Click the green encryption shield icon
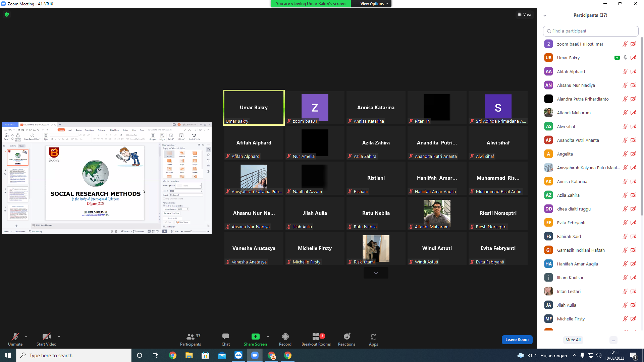Screen dimensions: 644x362 coord(7,14)
